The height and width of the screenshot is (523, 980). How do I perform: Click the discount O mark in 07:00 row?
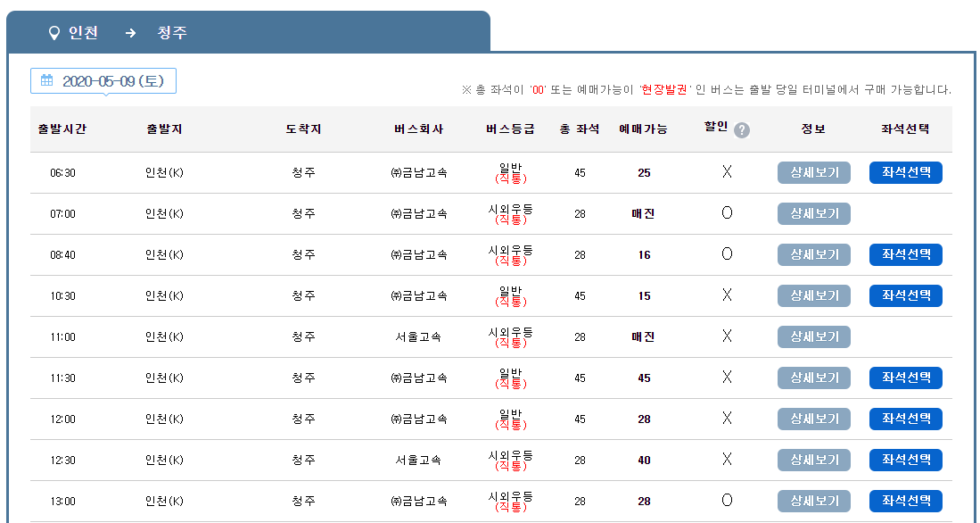point(727,213)
